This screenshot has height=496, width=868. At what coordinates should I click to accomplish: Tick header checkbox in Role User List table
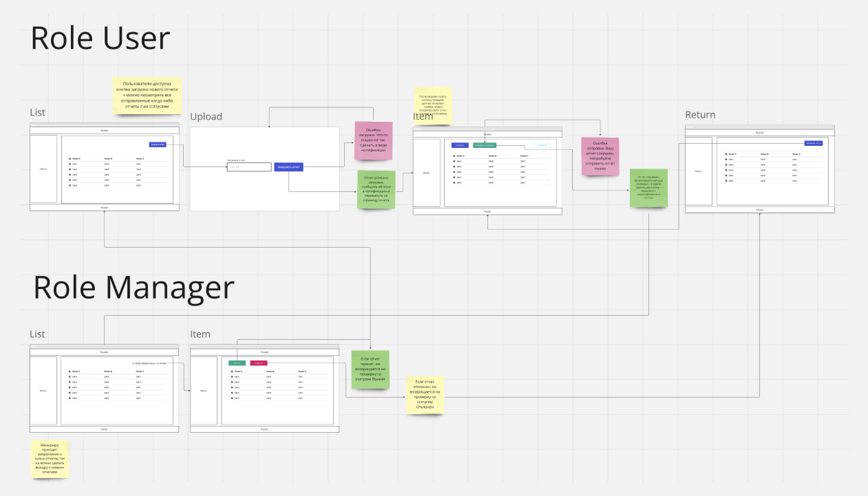[70, 159]
